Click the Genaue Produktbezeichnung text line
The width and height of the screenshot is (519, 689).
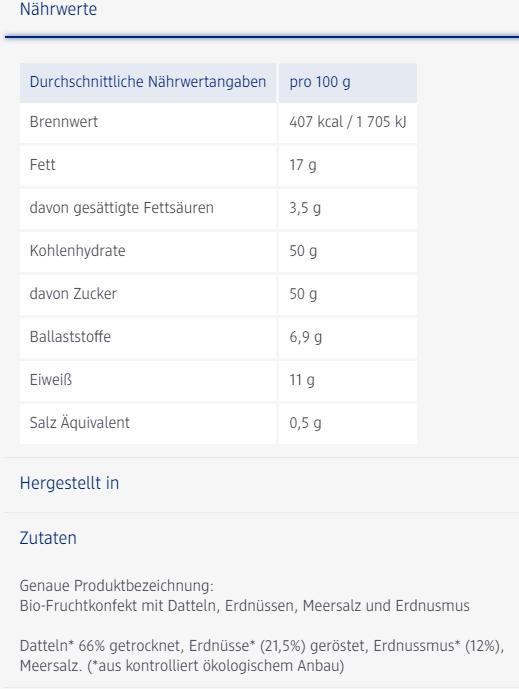coord(116,586)
